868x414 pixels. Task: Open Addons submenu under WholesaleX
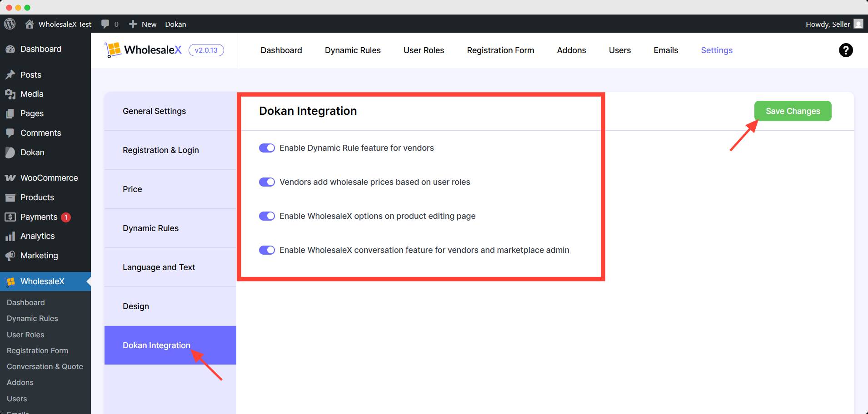point(20,382)
